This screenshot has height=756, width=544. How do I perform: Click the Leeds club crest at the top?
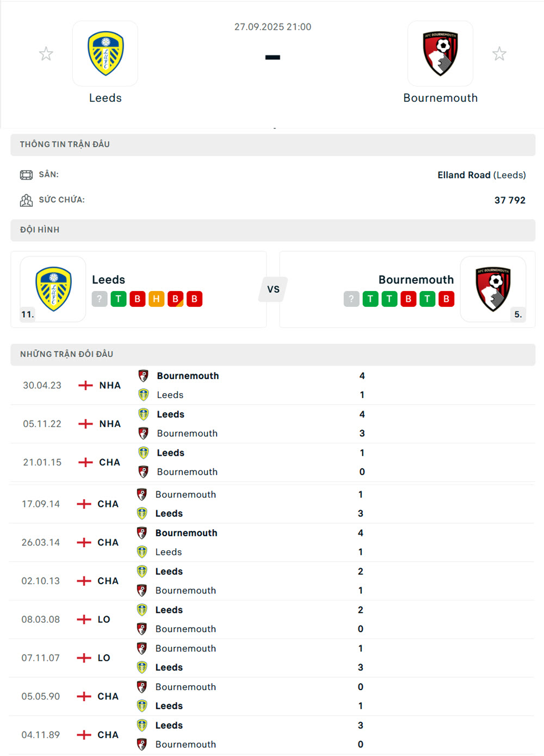[105, 53]
